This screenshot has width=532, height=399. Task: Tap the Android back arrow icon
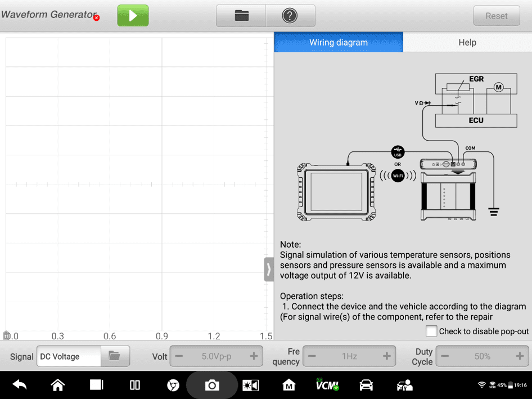pyautogui.click(x=20, y=385)
